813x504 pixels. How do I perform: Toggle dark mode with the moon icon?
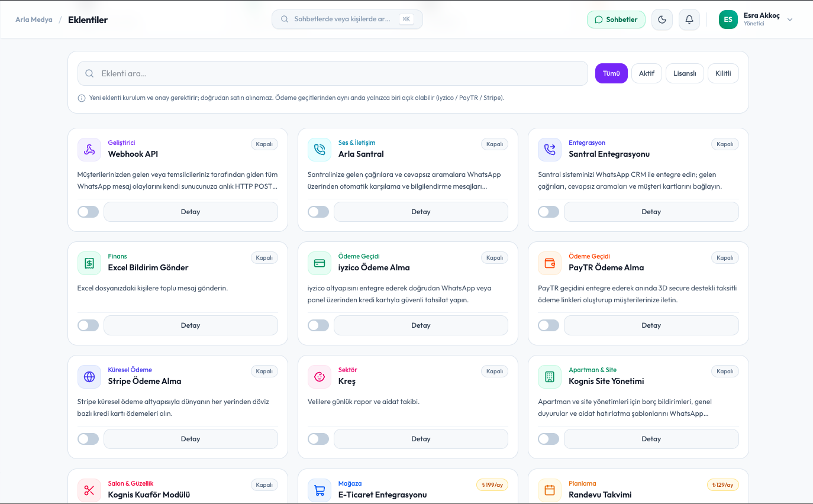coord(662,20)
